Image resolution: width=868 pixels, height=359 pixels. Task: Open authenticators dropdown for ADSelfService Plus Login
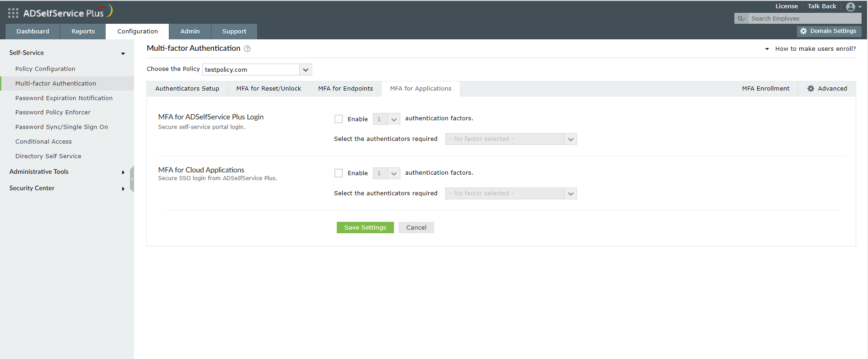pos(511,139)
